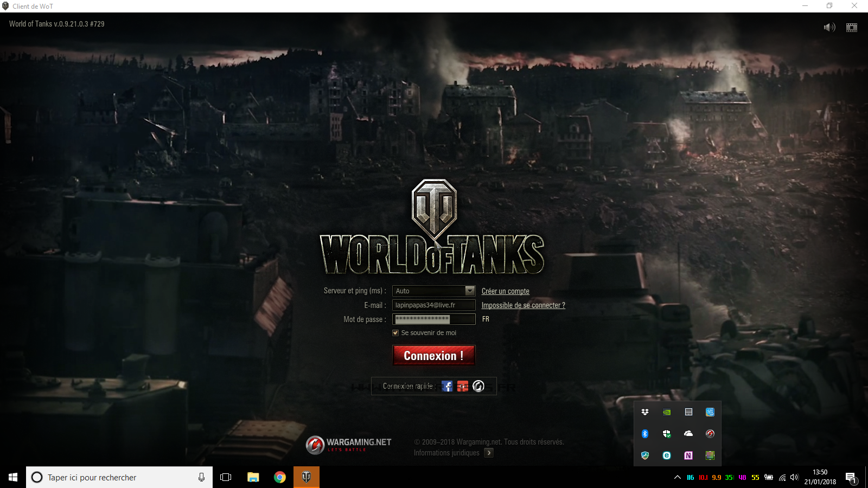Screen dimensions: 868x488
Task: Click the Mot de passe field
Action: coord(433,319)
